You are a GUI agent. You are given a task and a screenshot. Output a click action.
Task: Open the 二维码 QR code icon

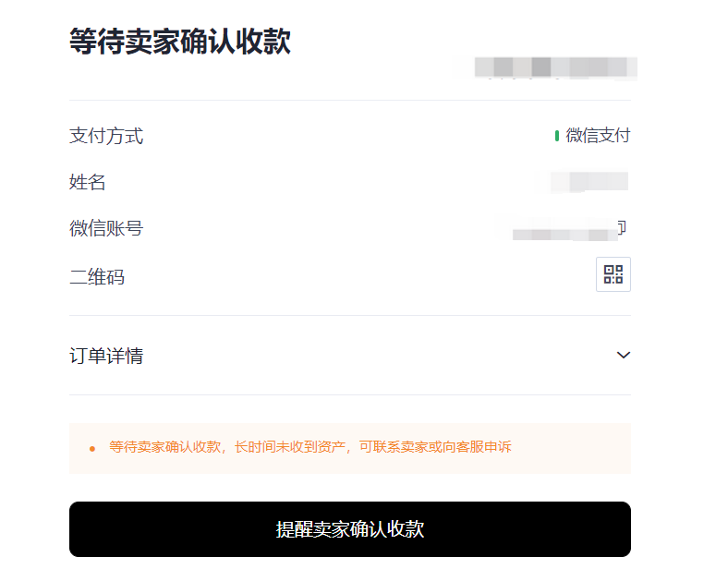pyautogui.click(x=613, y=274)
